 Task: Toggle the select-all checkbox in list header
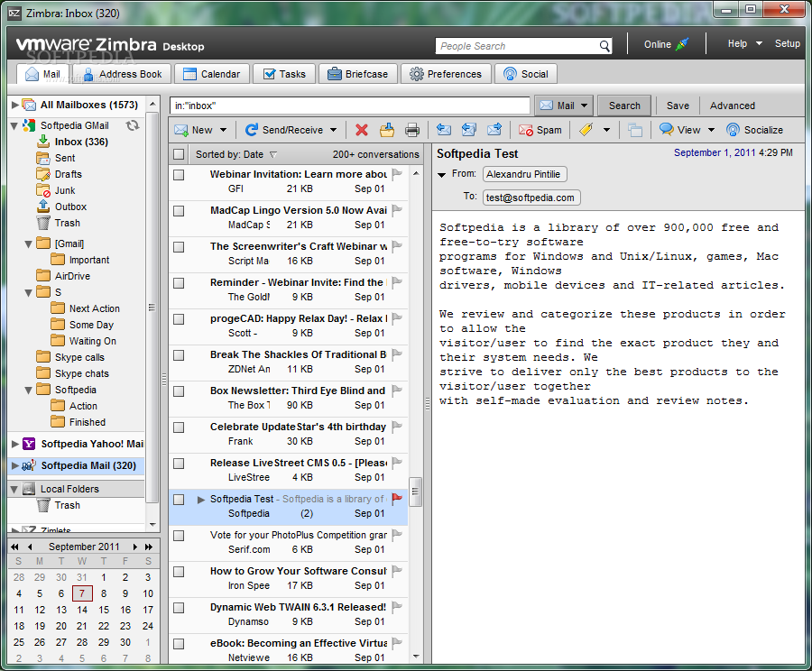click(179, 154)
